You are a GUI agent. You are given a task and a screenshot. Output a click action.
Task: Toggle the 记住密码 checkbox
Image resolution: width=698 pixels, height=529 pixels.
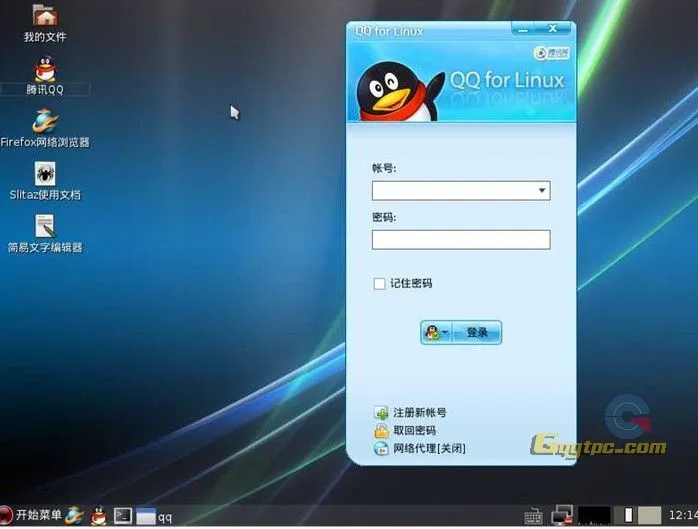(379, 284)
